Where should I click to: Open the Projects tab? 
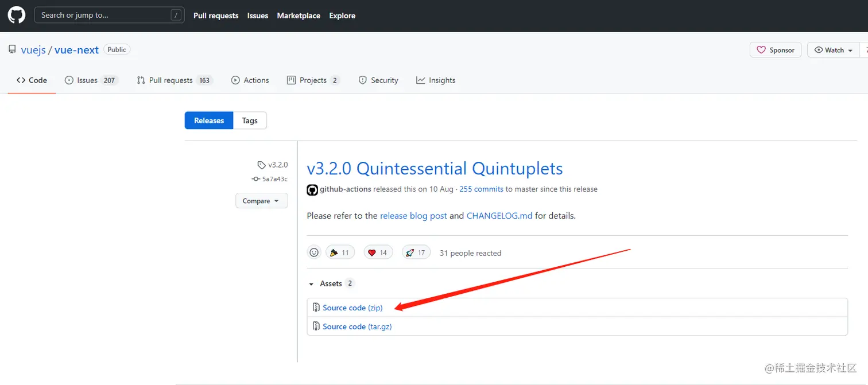coord(313,80)
